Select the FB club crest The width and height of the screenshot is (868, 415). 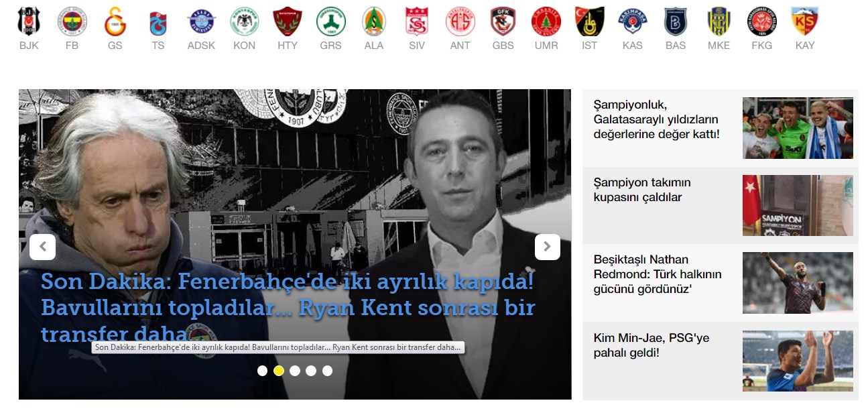[72, 21]
